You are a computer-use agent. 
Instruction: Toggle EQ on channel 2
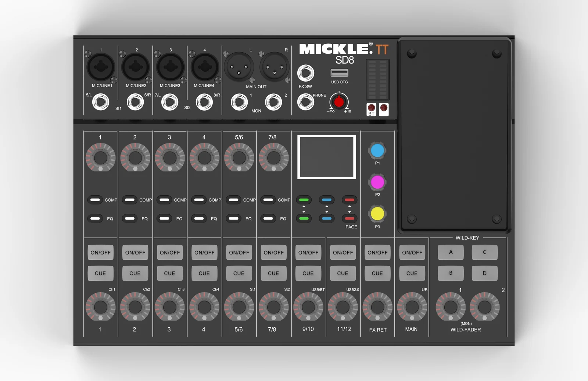pyautogui.click(x=130, y=218)
